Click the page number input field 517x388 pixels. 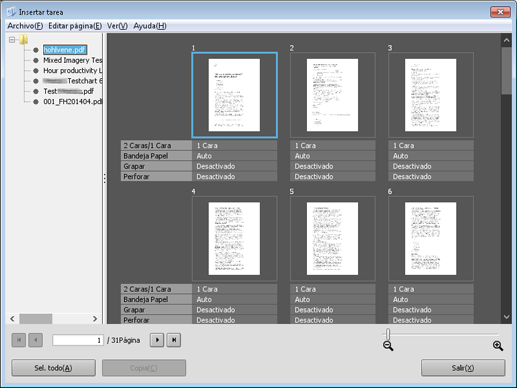pos(78,340)
